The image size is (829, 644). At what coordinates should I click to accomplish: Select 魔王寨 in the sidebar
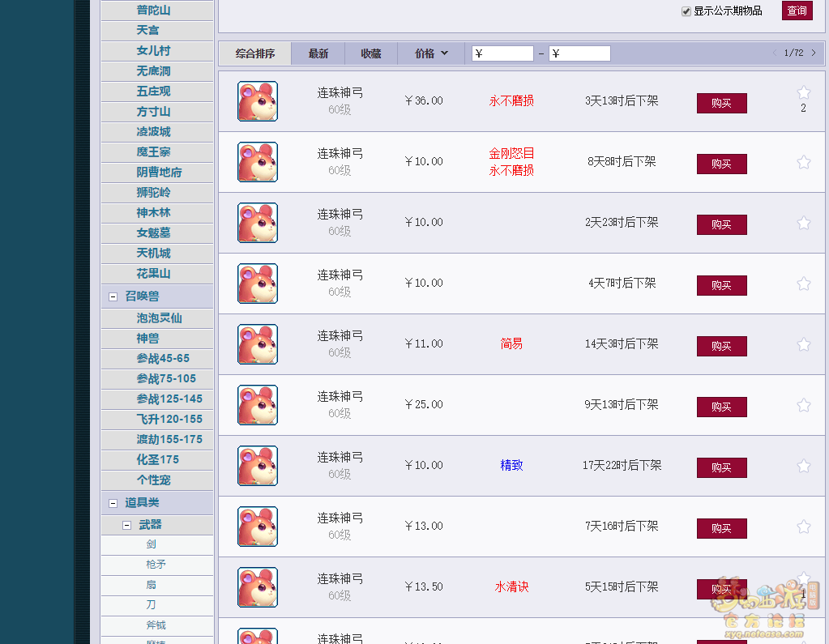[x=157, y=152]
